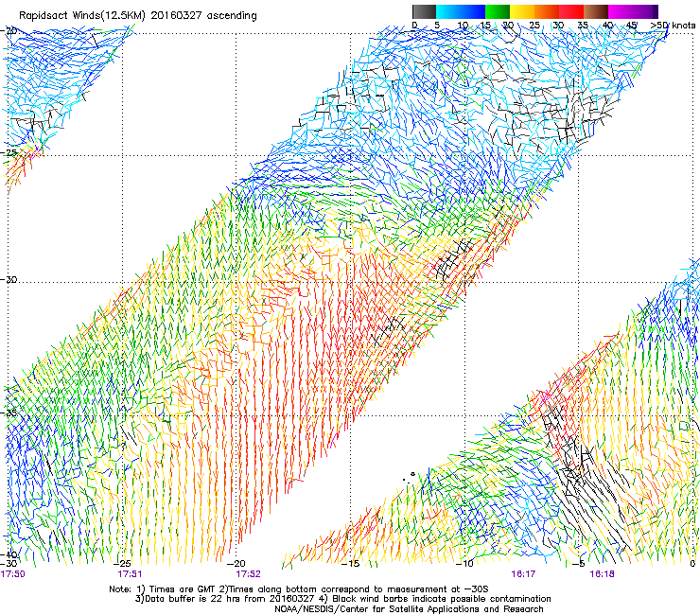Viewport: 700px width, 615px height.
Task: Click the orange 25-30 knots color bar segment
Action: (547, 11)
